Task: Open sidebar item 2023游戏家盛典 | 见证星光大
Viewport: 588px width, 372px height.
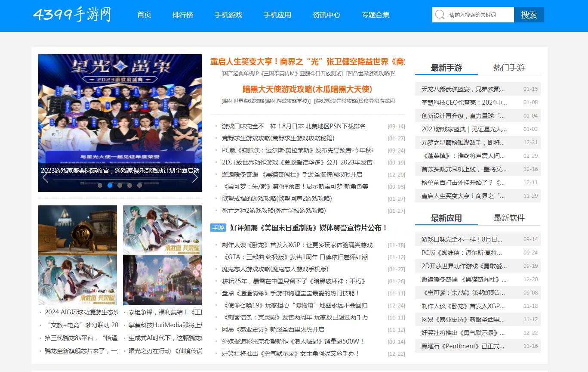Action: 465,129
